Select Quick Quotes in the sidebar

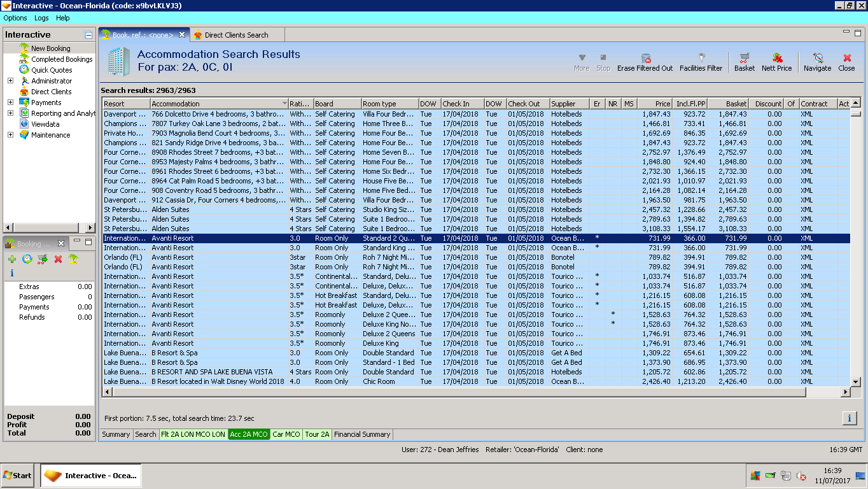tap(52, 70)
